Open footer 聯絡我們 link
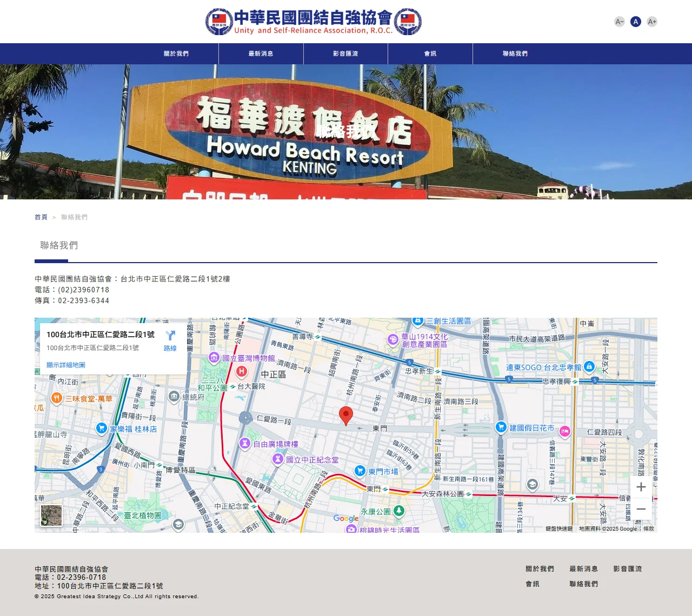692x616 pixels. 583,584
